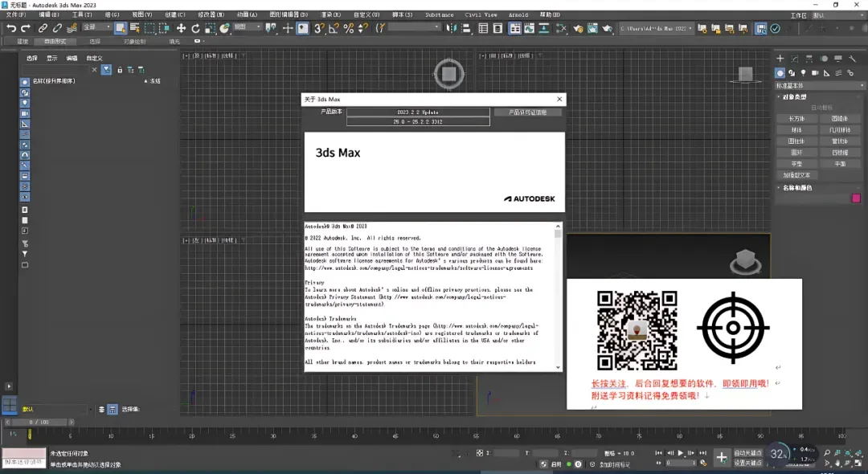Click the Plane primitive button
This screenshot has height=474, width=868.
[840, 164]
